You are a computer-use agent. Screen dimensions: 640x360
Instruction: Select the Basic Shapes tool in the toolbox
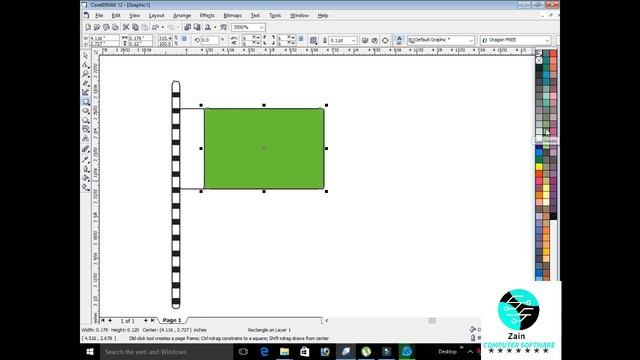86,129
